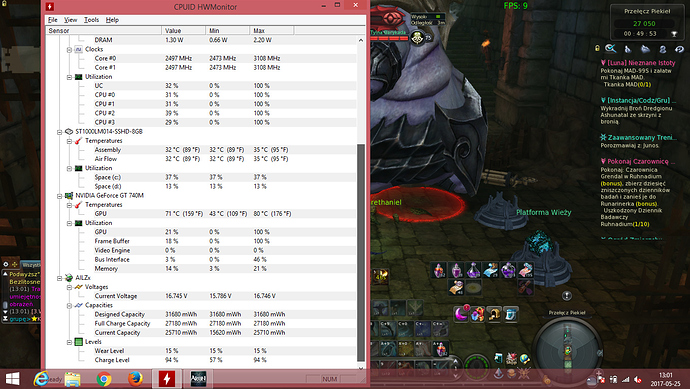The width and height of the screenshot is (690, 389).
Task: Open the Tools menu
Action: click(x=92, y=20)
